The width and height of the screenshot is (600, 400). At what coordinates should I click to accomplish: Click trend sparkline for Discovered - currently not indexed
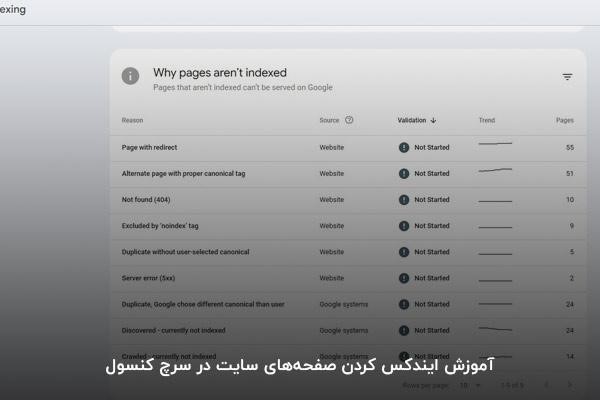coord(495,329)
